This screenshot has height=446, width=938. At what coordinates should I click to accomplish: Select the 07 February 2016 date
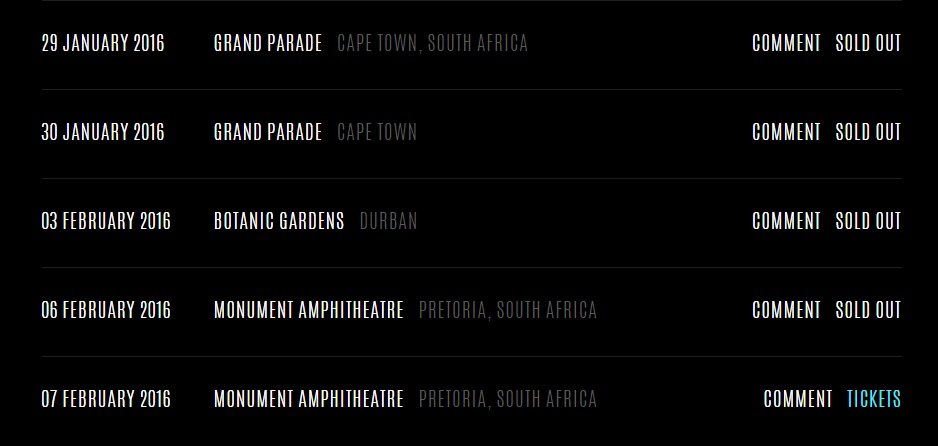(106, 399)
